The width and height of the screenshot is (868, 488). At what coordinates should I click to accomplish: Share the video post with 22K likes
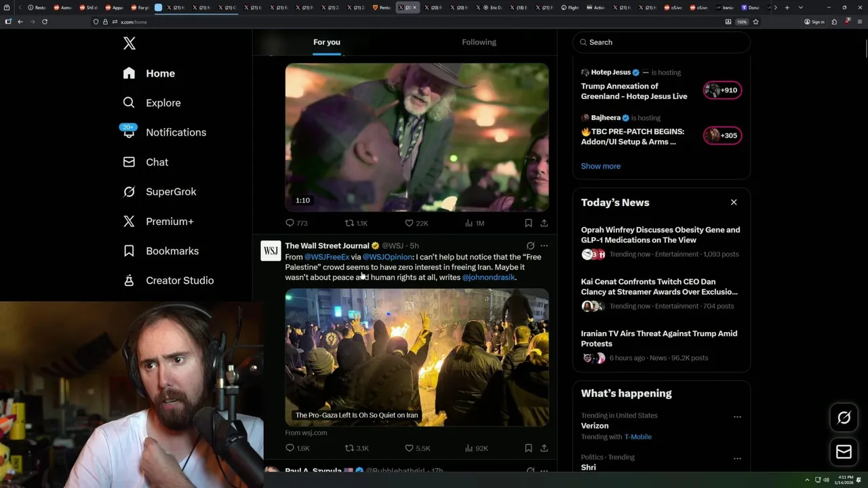[544, 223]
